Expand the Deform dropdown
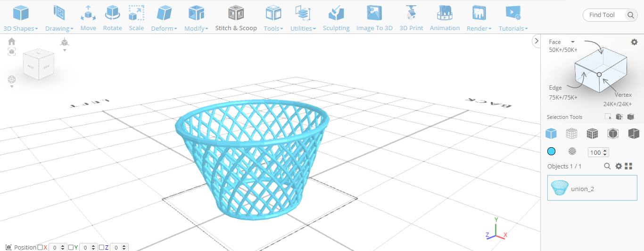The width and height of the screenshot is (644, 251). (164, 18)
